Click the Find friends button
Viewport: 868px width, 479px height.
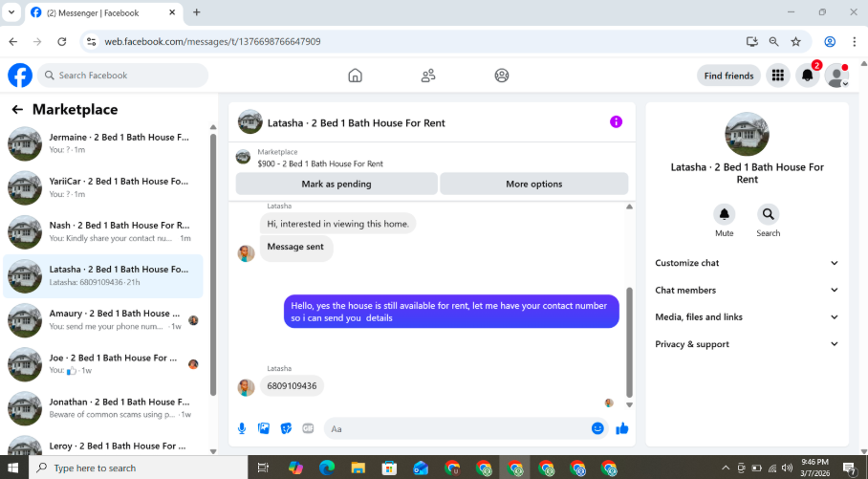tap(728, 76)
